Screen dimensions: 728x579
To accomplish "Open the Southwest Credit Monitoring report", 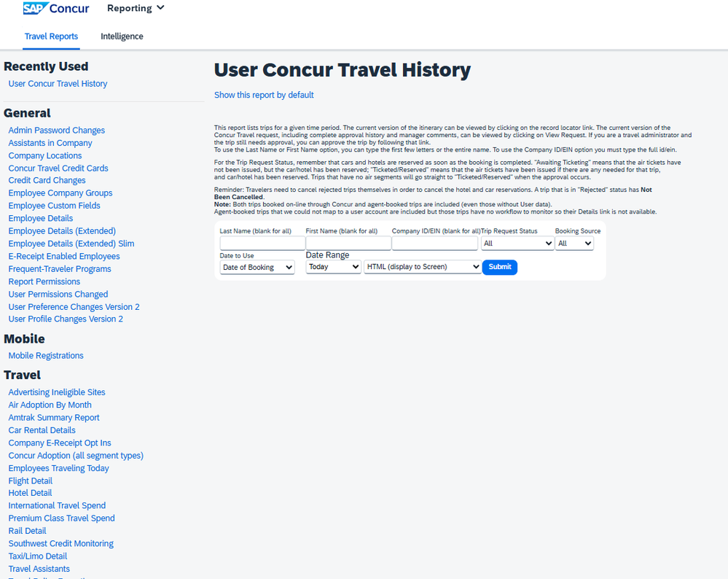I will point(60,543).
